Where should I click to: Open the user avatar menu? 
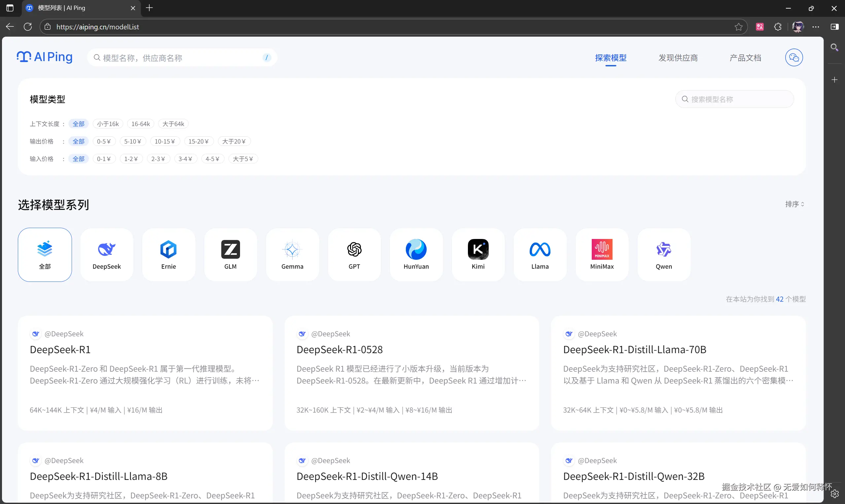798,27
